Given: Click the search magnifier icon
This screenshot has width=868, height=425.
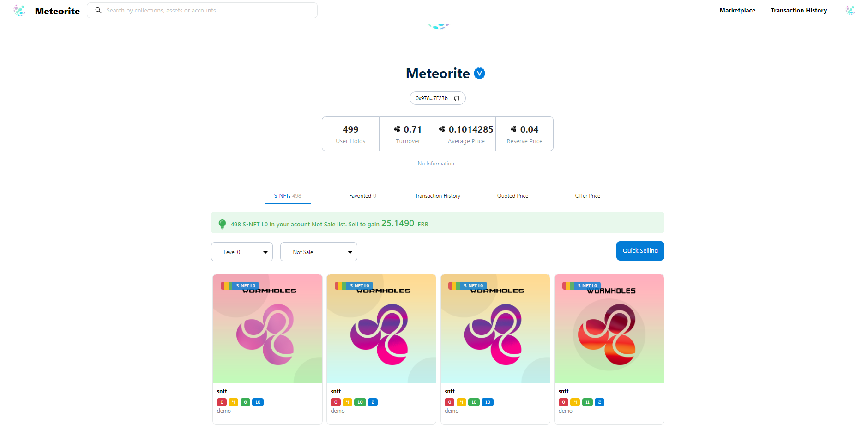Looking at the screenshot, I should (98, 10).
